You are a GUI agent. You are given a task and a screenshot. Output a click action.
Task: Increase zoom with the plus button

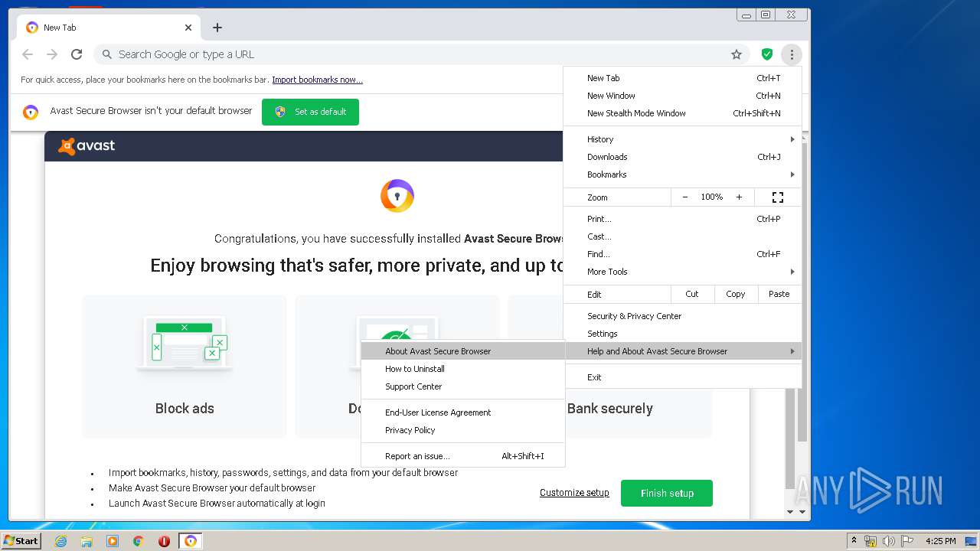pyautogui.click(x=739, y=197)
